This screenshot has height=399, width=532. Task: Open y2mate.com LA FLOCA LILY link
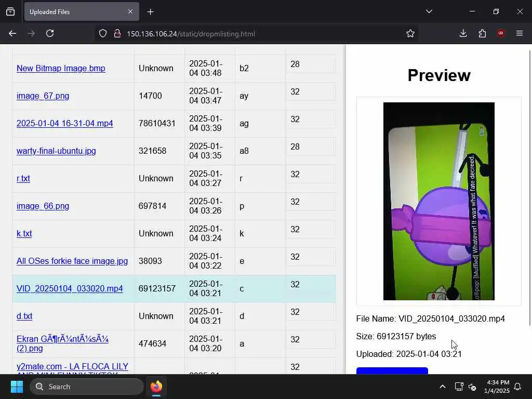coord(72,368)
